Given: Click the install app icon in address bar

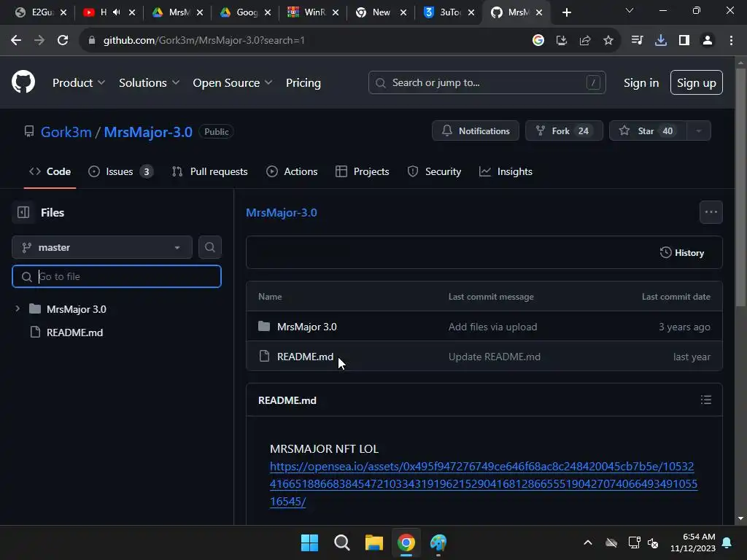Looking at the screenshot, I should point(561,41).
